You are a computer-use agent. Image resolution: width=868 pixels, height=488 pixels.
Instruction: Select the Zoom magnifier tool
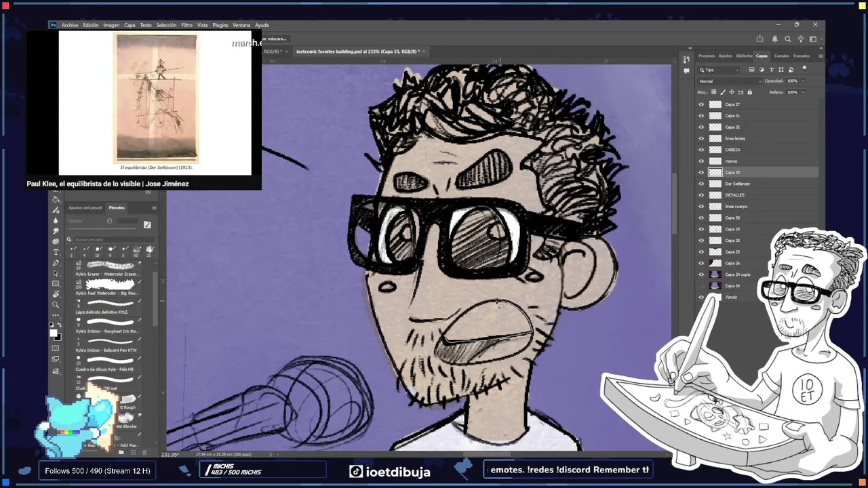56,304
